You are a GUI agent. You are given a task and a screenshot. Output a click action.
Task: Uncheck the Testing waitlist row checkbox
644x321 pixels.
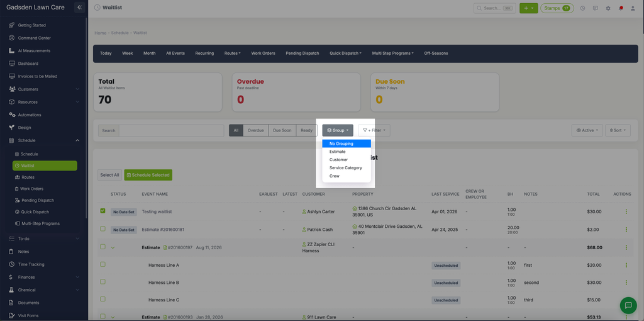point(103,211)
